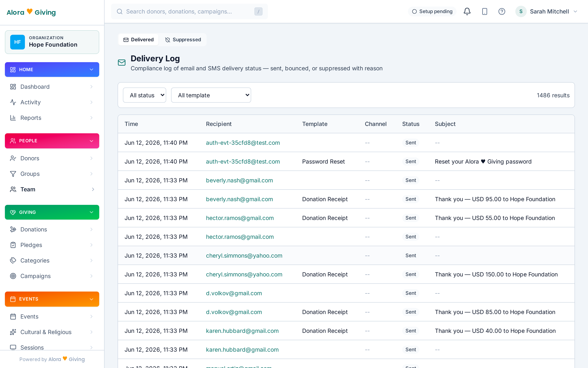Click the Password Reset template cell

pyautogui.click(x=323, y=162)
